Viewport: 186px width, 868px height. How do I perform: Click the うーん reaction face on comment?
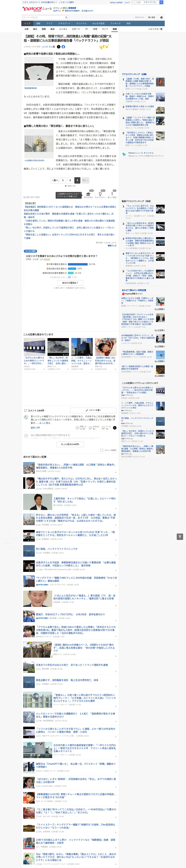tap(104, 428)
